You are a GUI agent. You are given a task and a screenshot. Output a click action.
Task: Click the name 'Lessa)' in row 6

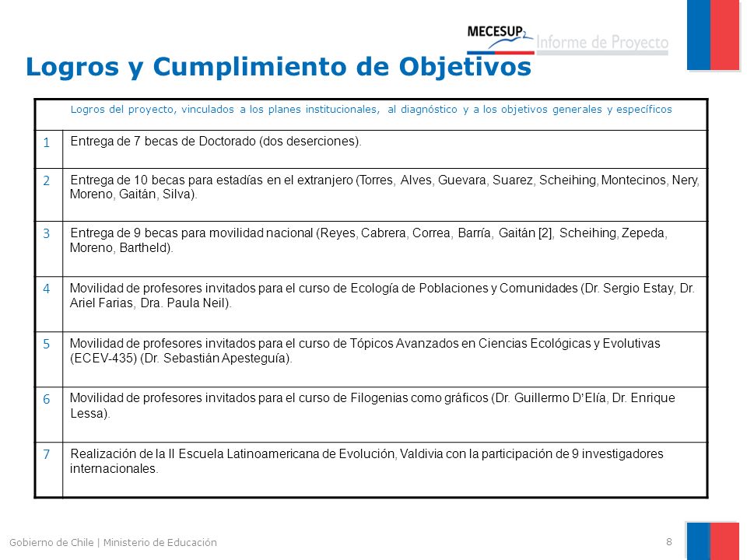pyautogui.click(x=89, y=414)
